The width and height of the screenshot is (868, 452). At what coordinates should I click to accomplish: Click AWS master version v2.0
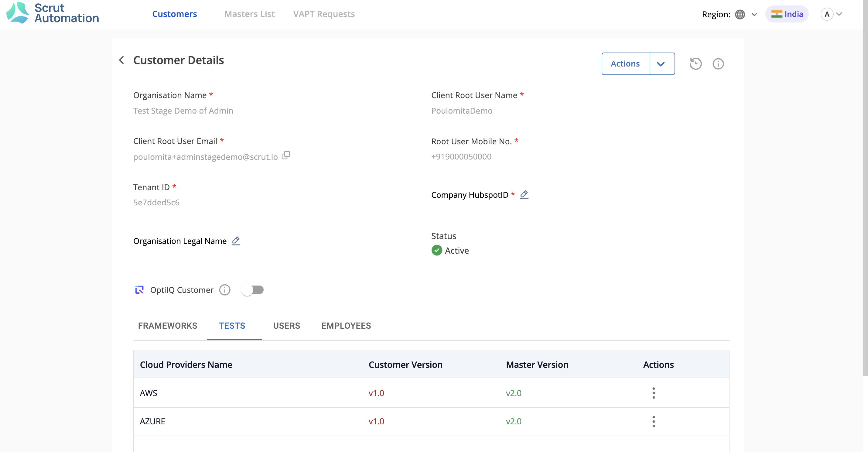pos(514,393)
